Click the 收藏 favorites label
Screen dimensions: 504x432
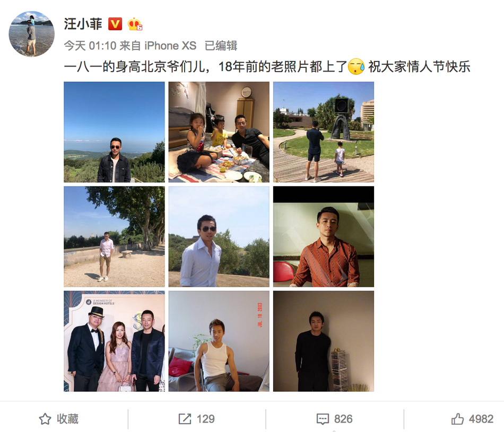[x=67, y=419]
